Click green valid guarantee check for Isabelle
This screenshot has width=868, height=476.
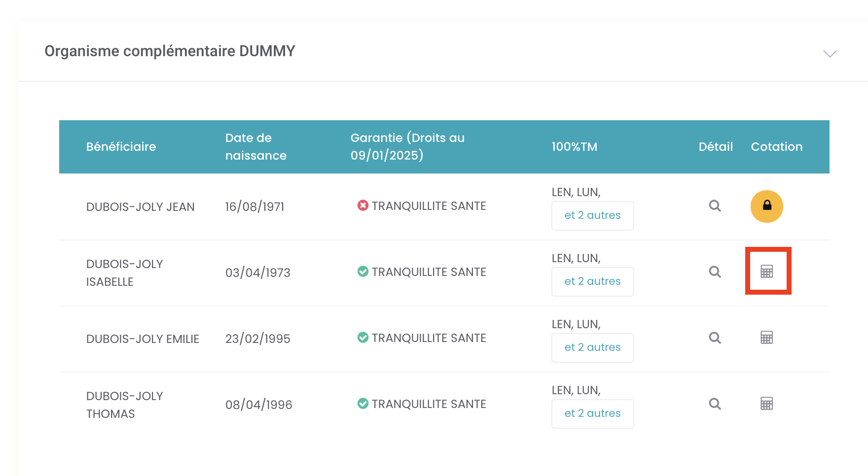[363, 272]
